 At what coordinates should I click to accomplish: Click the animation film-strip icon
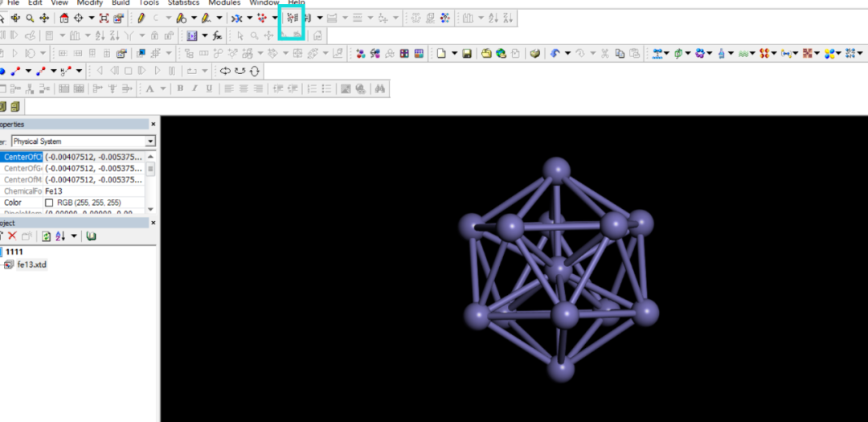click(192, 36)
